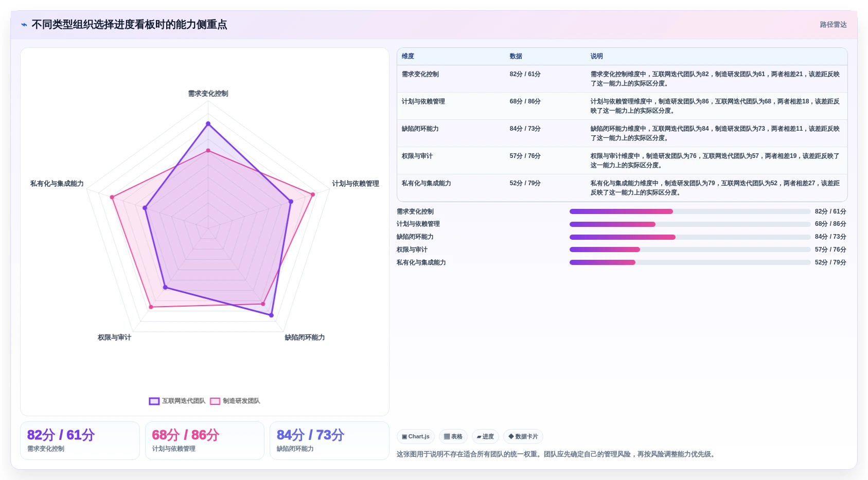
Task: Click the 私有化与集成能力 progress bar
Action: (690, 262)
